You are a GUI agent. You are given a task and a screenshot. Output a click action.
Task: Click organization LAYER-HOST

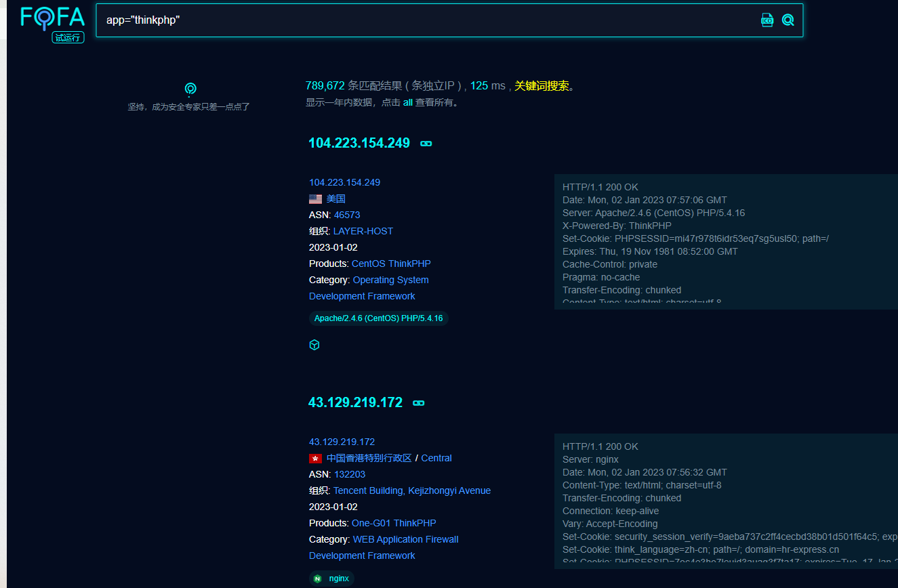pos(363,231)
